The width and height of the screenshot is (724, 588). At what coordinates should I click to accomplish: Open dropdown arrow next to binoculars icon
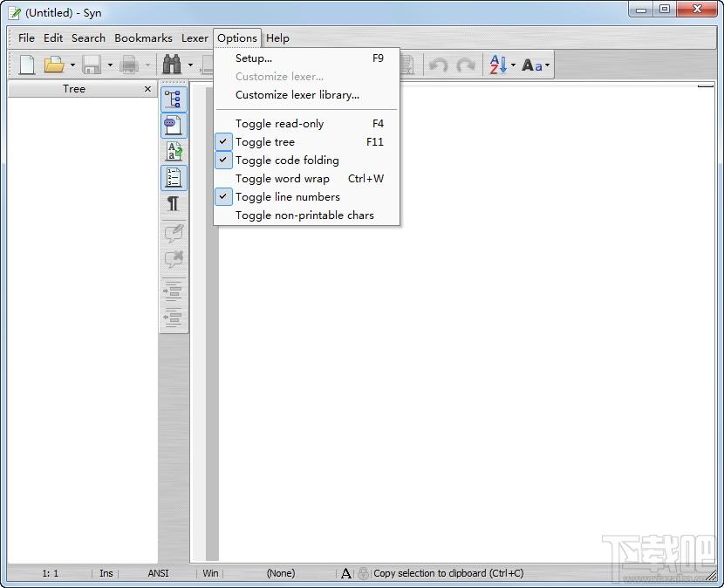click(x=190, y=65)
